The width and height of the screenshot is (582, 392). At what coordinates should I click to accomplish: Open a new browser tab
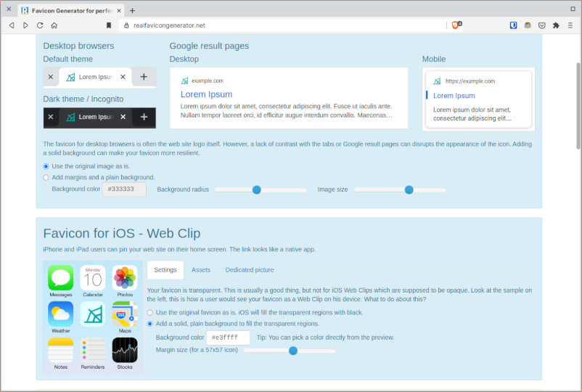click(x=132, y=11)
